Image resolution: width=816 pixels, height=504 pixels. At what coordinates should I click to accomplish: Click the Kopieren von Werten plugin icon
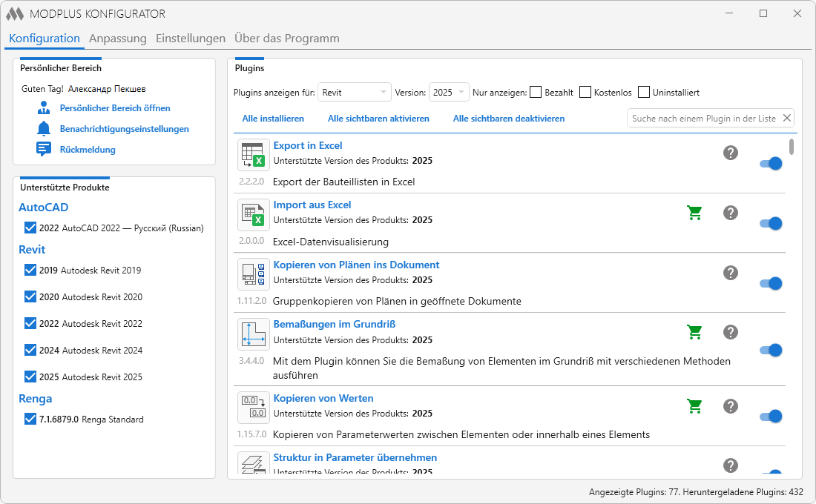(254, 407)
